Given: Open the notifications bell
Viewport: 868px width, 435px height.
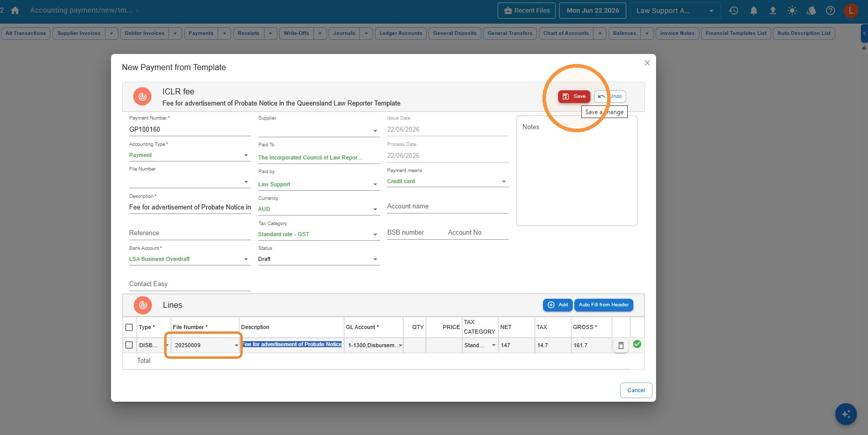Looking at the screenshot, I should pos(753,11).
